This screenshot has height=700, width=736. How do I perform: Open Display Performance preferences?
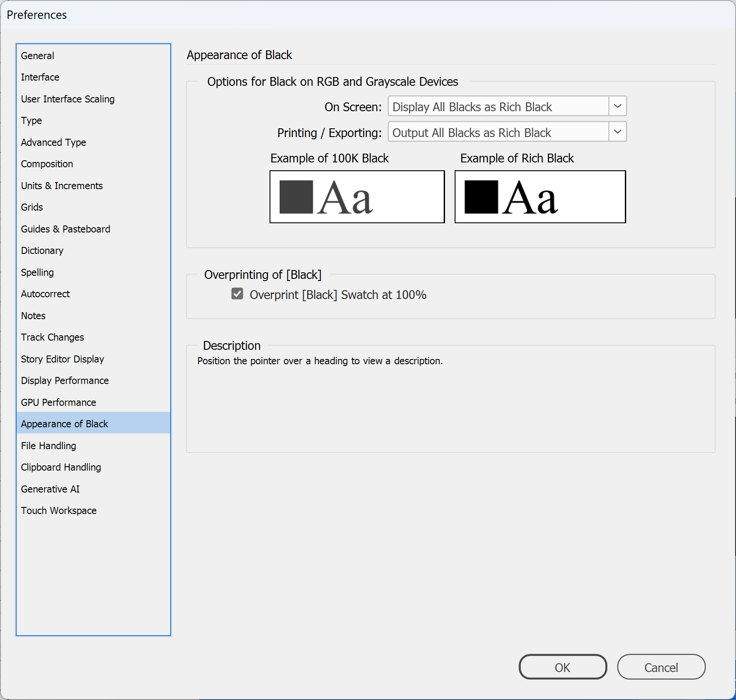coord(93,380)
